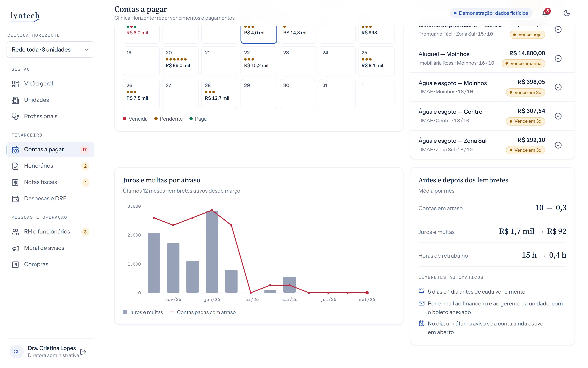Select calendar day 28 with R$ 12,7 mil
The height and width of the screenshot is (368, 588).
pyautogui.click(x=219, y=94)
